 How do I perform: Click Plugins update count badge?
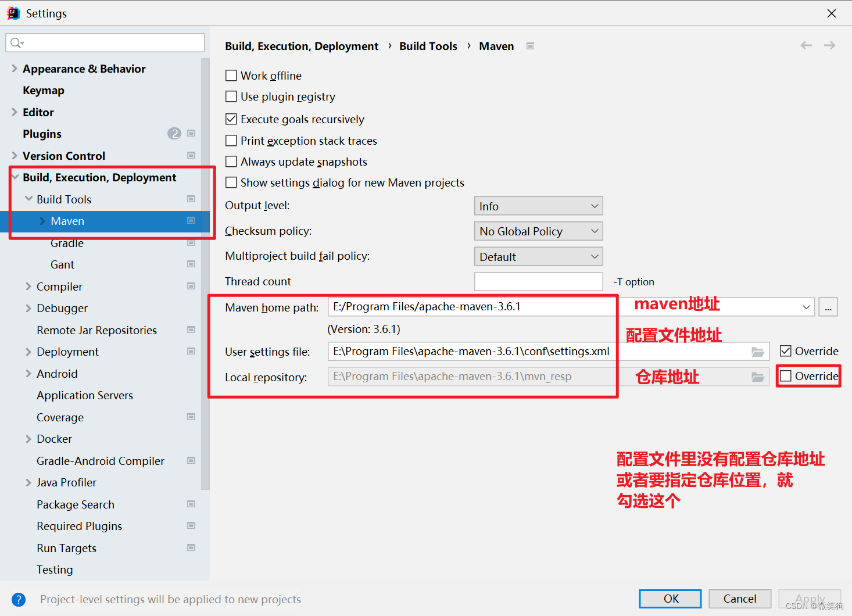pyautogui.click(x=174, y=134)
